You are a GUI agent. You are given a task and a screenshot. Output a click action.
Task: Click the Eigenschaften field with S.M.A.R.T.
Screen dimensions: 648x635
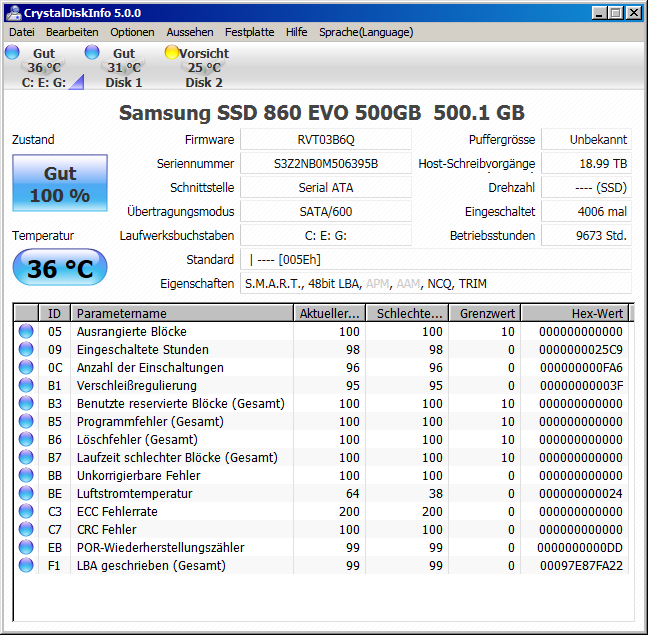point(436,283)
